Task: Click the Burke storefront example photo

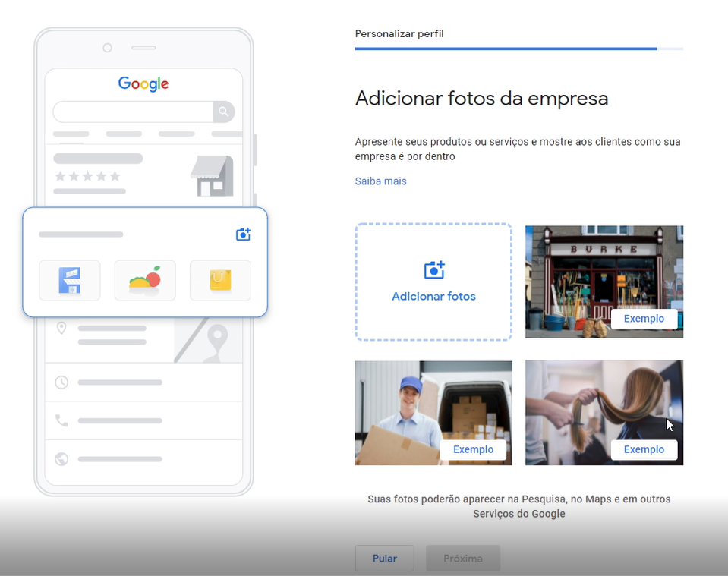Action: 604,273
